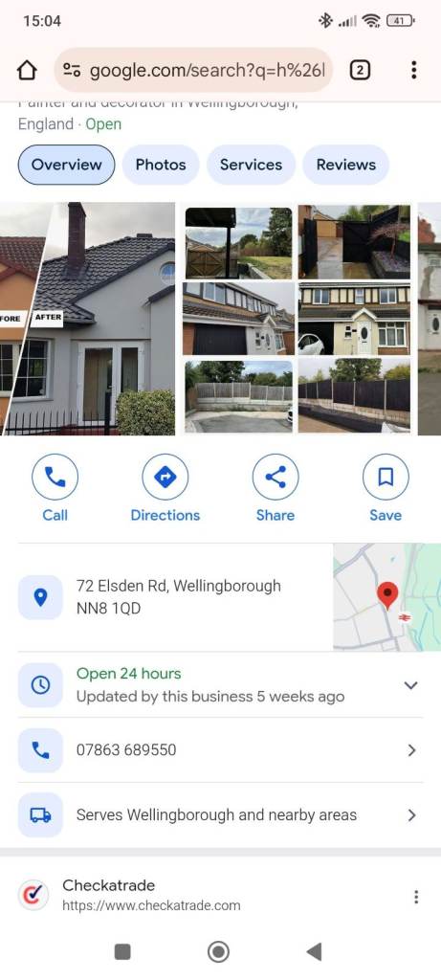Switch to the Services tab
Screen dimensions: 441x980
click(251, 165)
